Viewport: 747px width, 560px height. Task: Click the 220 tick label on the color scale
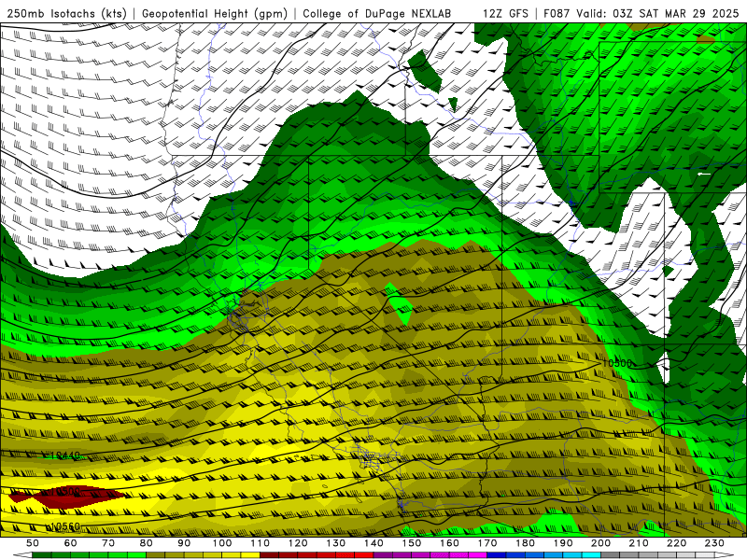pos(677,543)
